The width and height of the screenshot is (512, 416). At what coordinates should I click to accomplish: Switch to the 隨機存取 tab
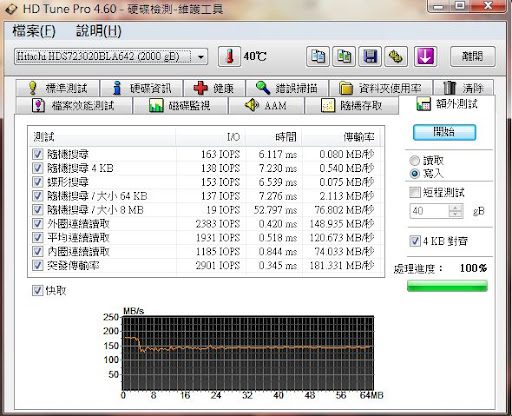click(x=352, y=105)
